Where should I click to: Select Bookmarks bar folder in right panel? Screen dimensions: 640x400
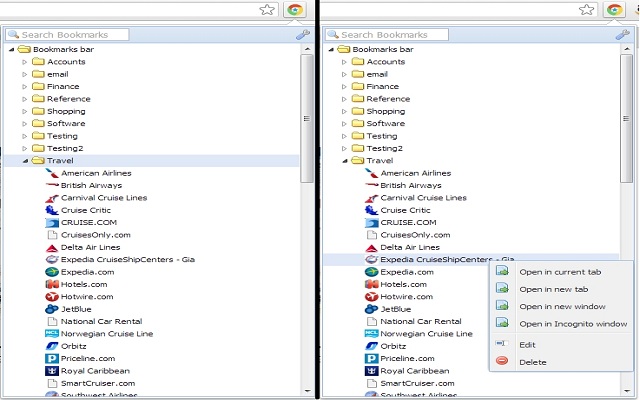(383, 49)
